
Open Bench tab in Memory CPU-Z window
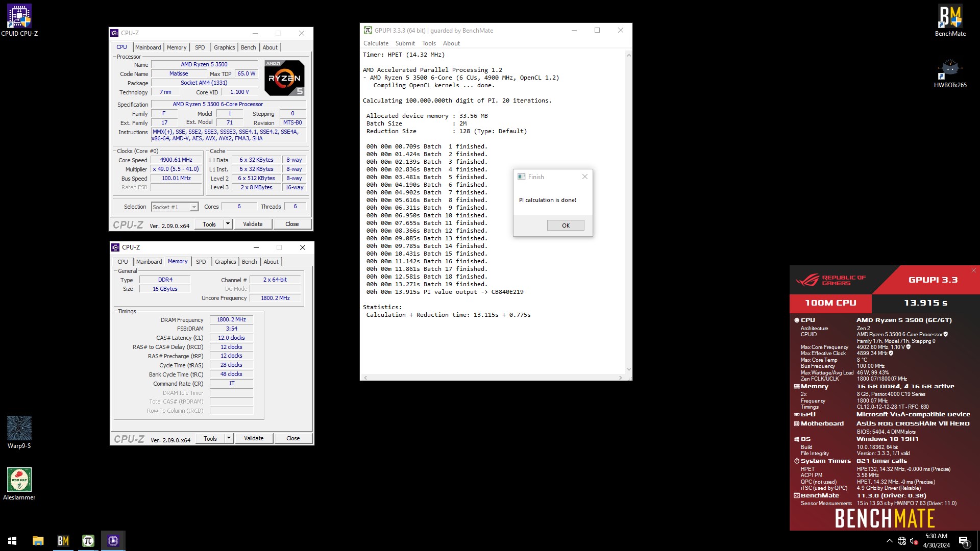[x=250, y=262]
